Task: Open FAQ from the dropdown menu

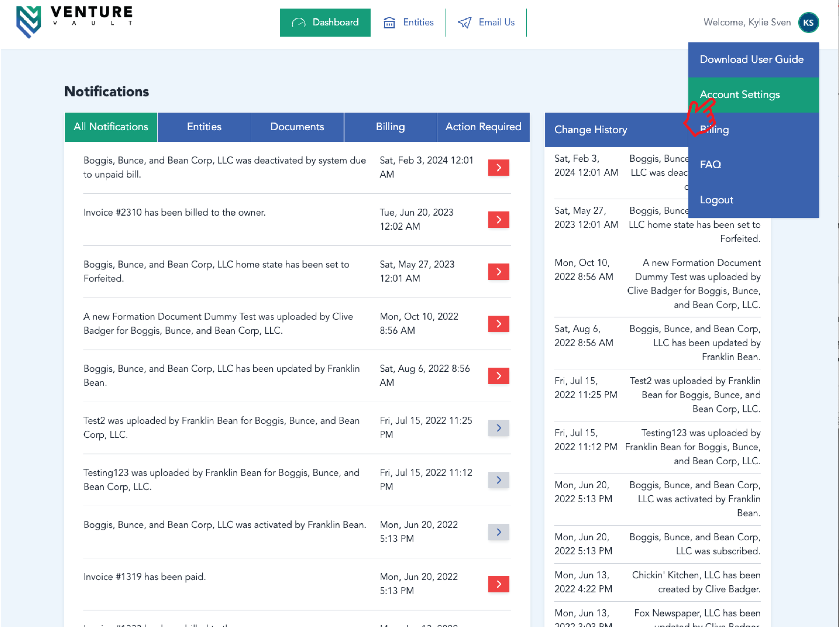Action: coord(710,164)
